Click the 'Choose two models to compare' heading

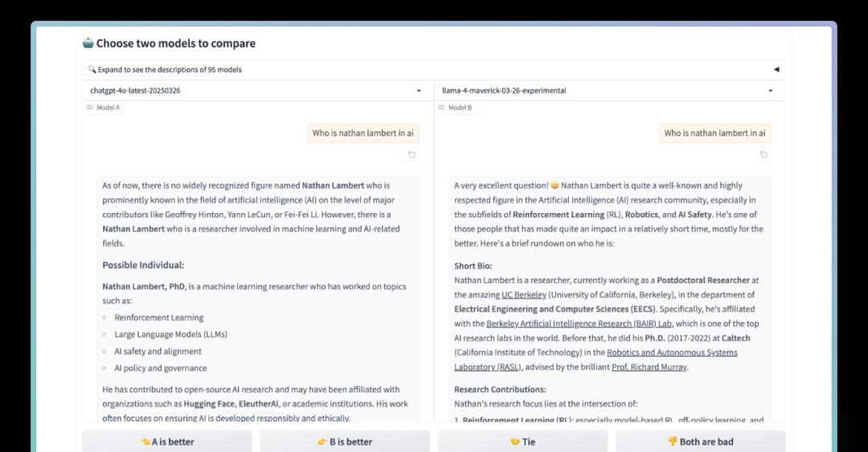click(x=176, y=43)
